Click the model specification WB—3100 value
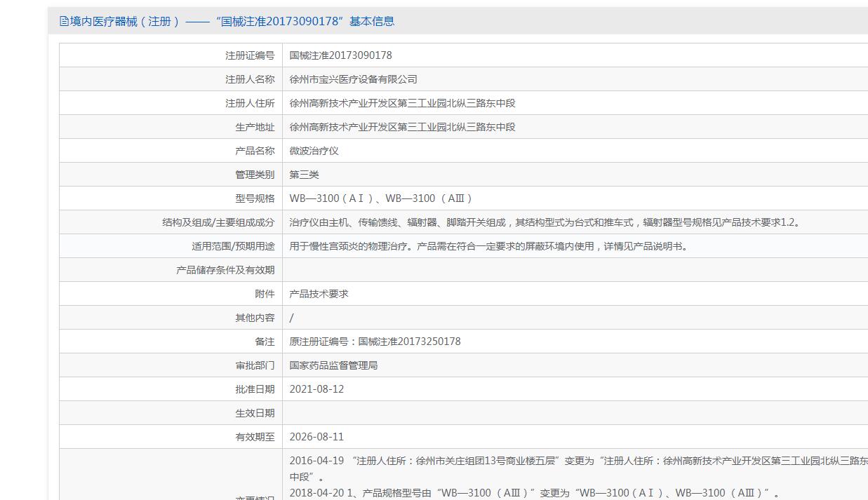Screen dimensions: 868x500 (x=382, y=198)
